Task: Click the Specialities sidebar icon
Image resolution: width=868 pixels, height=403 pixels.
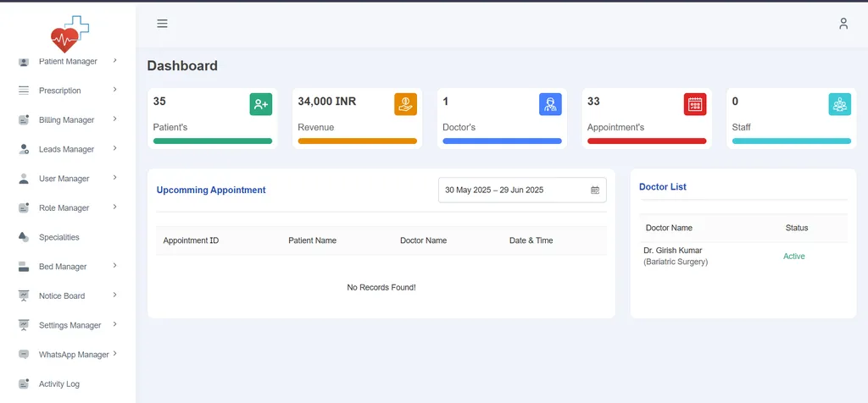Action: coord(23,236)
